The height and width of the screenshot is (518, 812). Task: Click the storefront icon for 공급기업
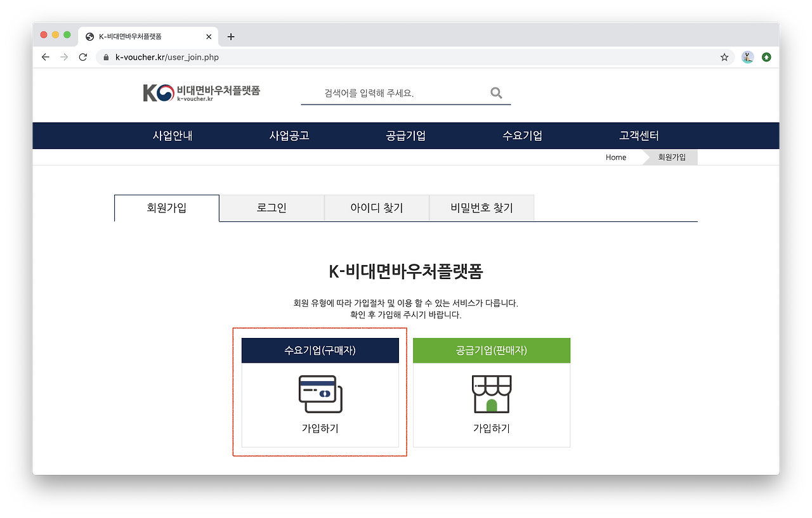tap(492, 394)
